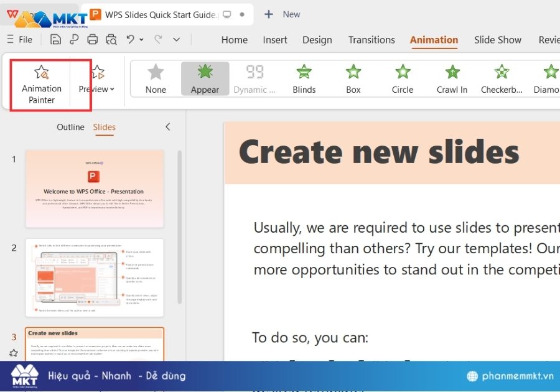Click the slide panel vertical scrollbar
This screenshot has height=392, width=560.
tap(180, 226)
